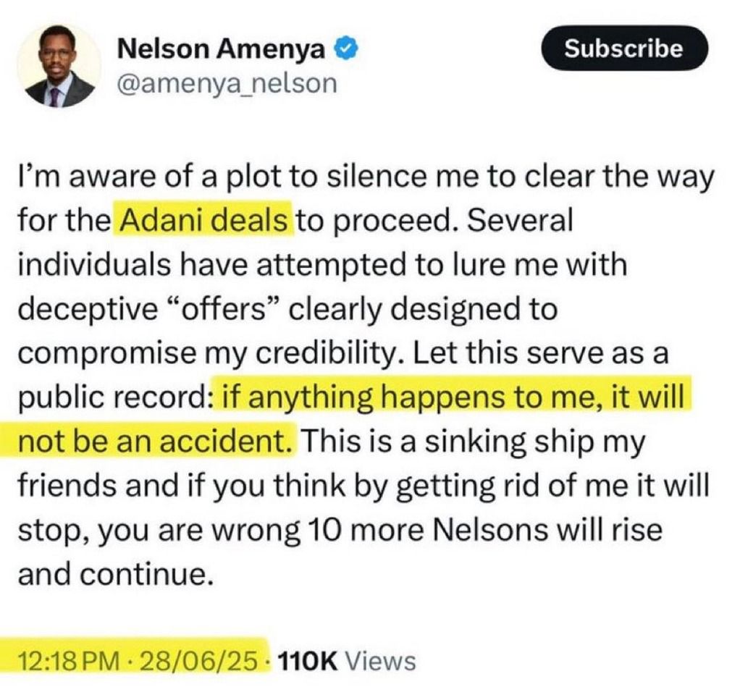Click the @amenya_nelson handle
The image size is (740, 700).
point(227,84)
